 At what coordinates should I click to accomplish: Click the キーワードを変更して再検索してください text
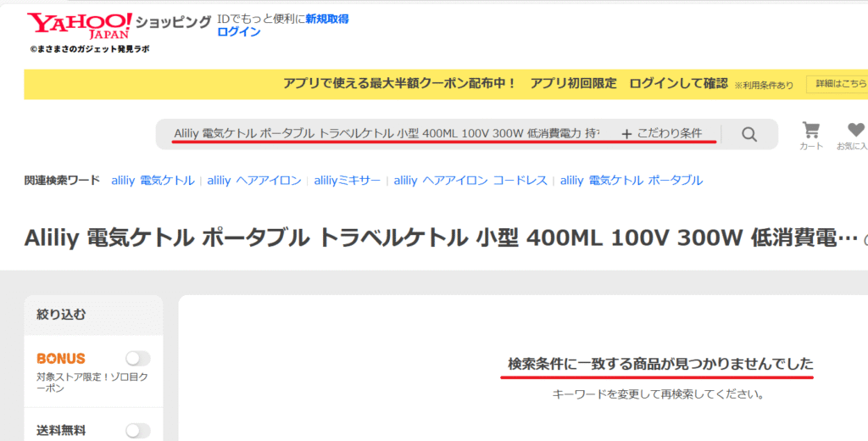(x=658, y=394)
